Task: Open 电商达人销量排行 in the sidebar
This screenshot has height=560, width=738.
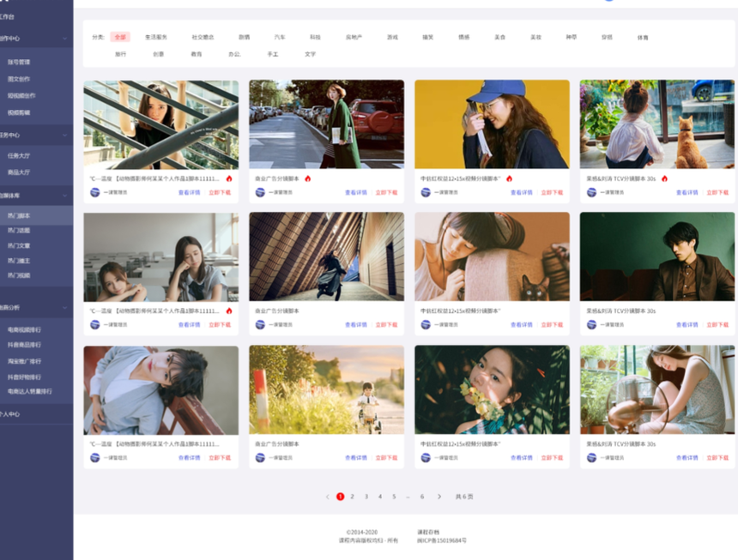Action: click(30, 391)
